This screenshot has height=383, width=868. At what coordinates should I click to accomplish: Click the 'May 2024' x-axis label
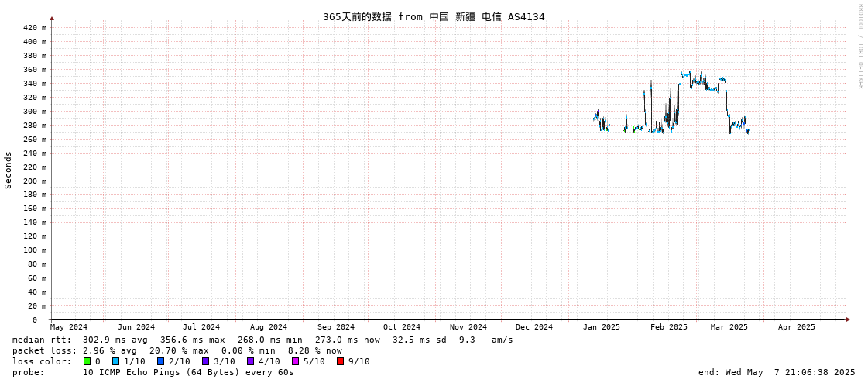(69, 327)
